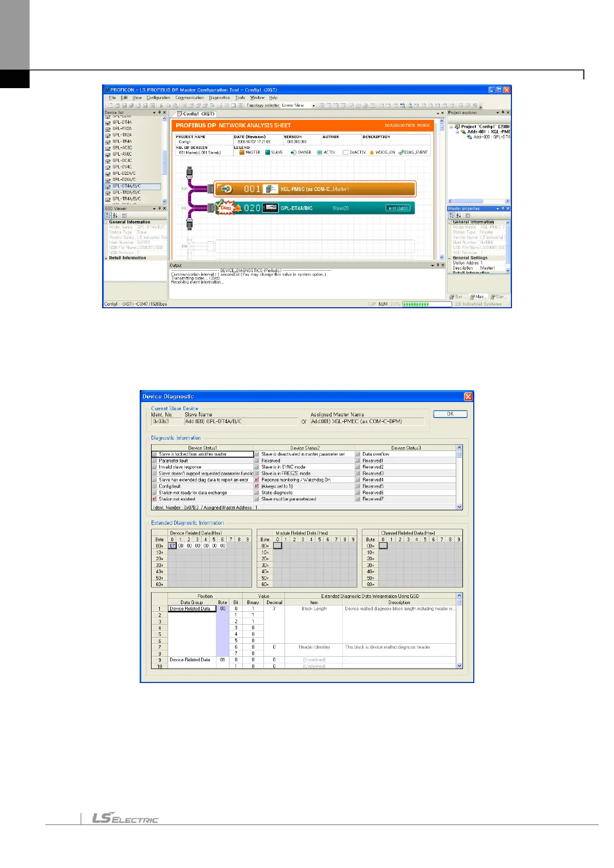Collapse the Addr=001 XGL-PME tree node
The width and height of the screenshot is (614, 868).
click(x=457, y=132)
